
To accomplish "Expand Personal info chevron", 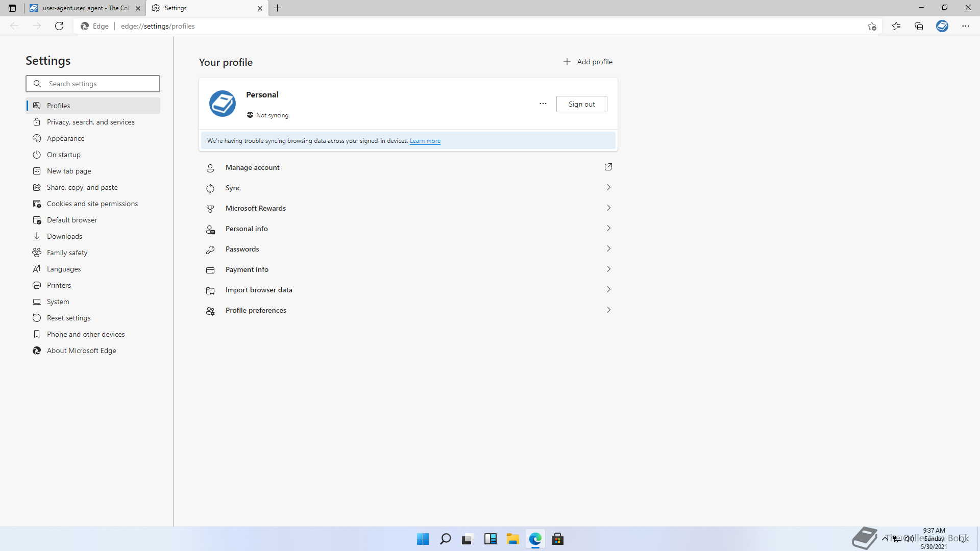I will pos(608,229).
